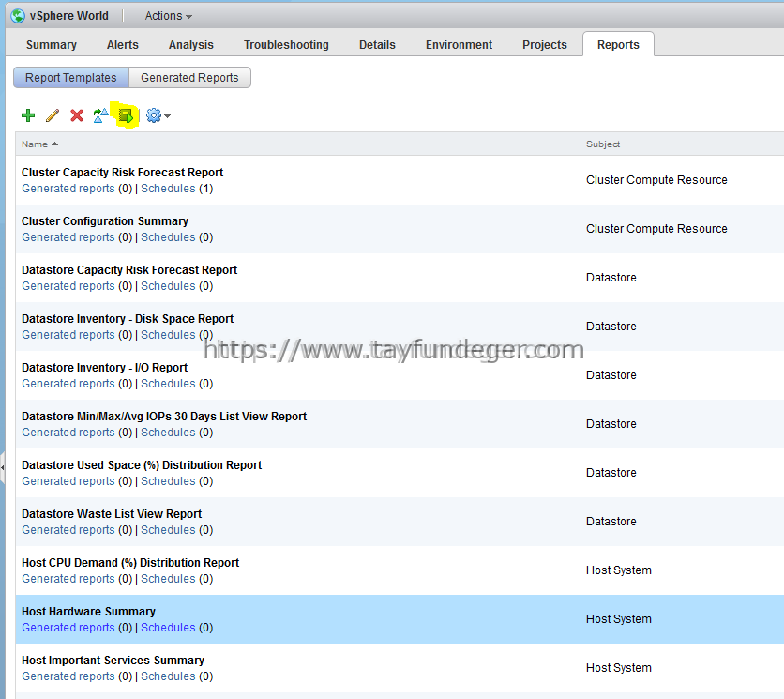The image size is (784, 699).
Task: Open Generated reports for Datastore Capacity Risk Forecast
Action: [x=68, y=286]
